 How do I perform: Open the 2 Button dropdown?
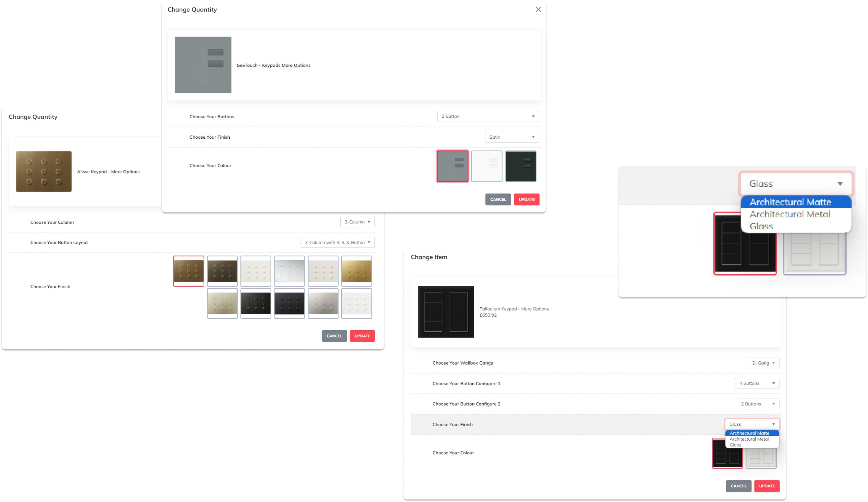[488, 116]
